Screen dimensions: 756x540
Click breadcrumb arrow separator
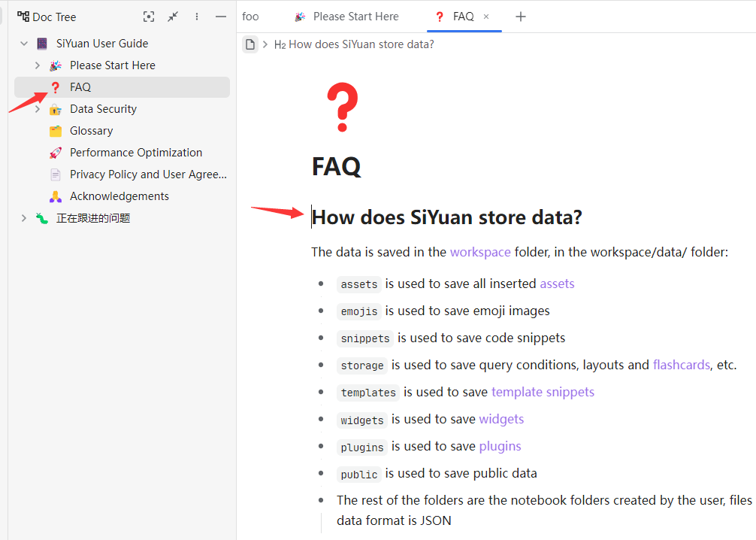(x=265, y=44)
